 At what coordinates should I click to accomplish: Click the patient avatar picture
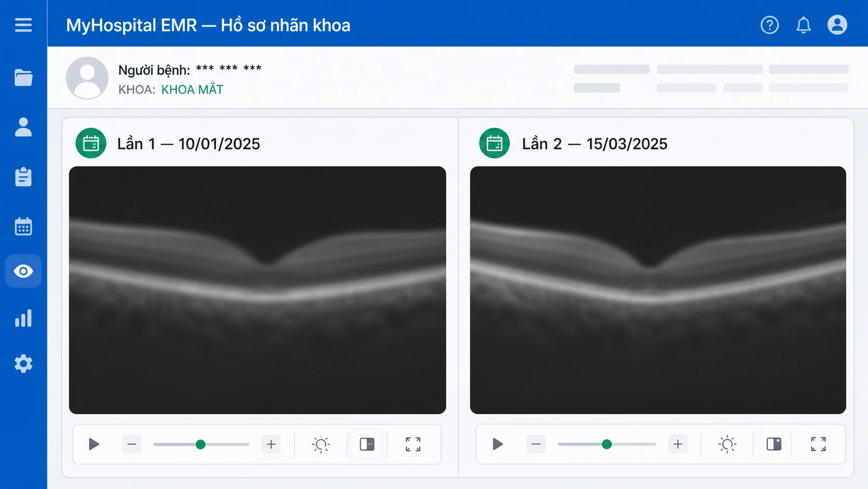[x=87, y=78]
